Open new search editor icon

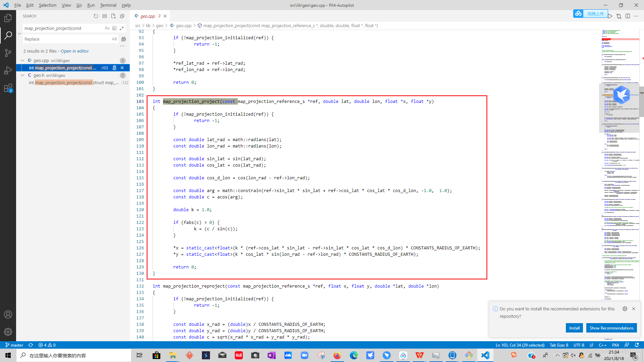coord(113,16)
